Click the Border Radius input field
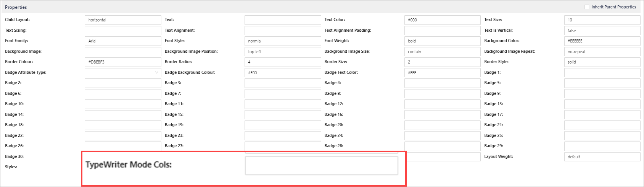The width and height of the screenshot is (644, 187). (x=282, y=62)
